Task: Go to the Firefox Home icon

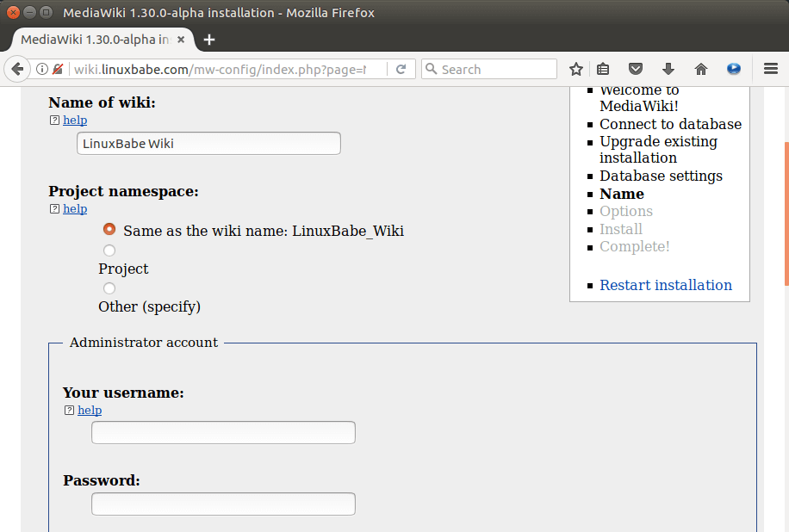Action: (x=700, y=69)
